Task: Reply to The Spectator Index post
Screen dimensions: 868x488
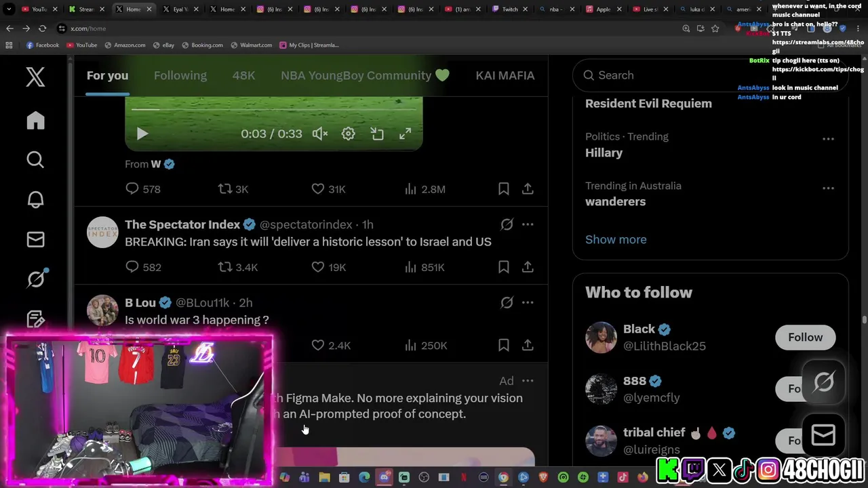Action: [x=143, y=267]
